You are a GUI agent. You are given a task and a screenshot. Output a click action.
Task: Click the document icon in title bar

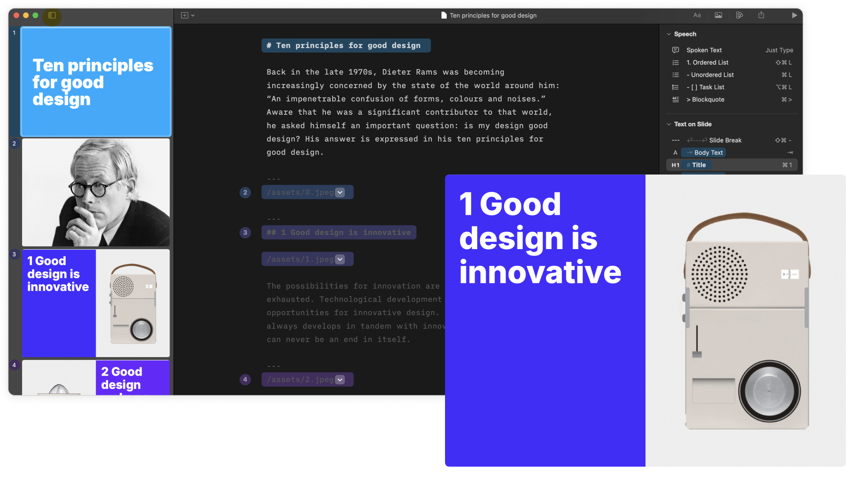pyautogui.click(x=444, y=15)
